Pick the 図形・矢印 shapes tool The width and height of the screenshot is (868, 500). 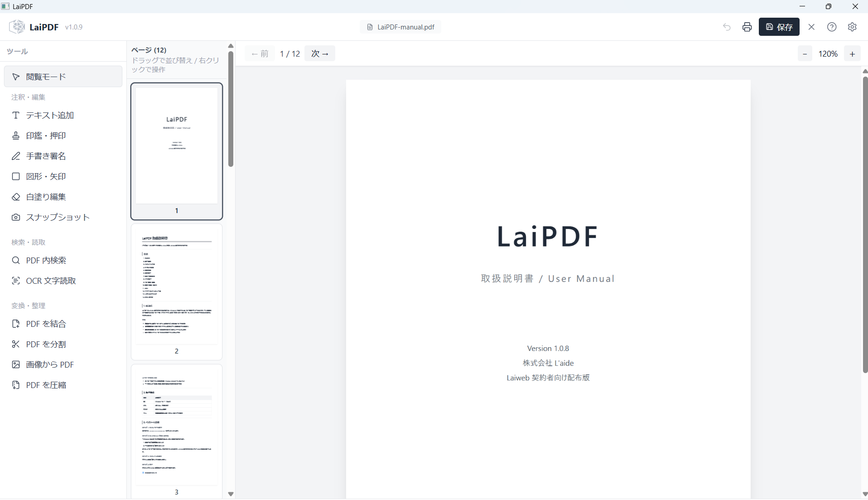coord(63,176)
